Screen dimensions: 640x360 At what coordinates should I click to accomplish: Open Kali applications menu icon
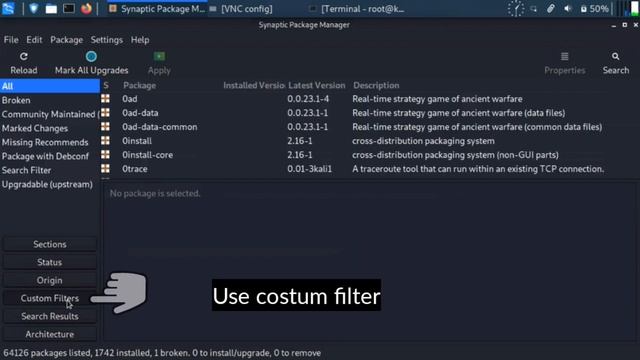(8, 8)
